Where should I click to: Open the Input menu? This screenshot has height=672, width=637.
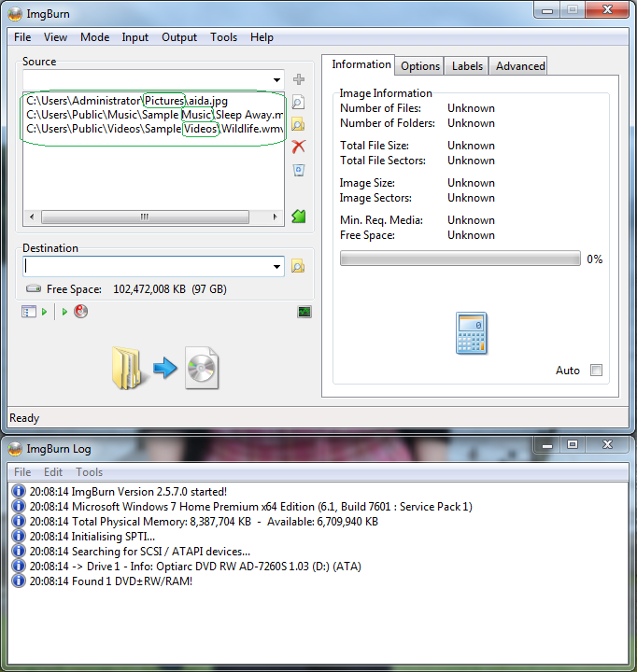[135, 37]
